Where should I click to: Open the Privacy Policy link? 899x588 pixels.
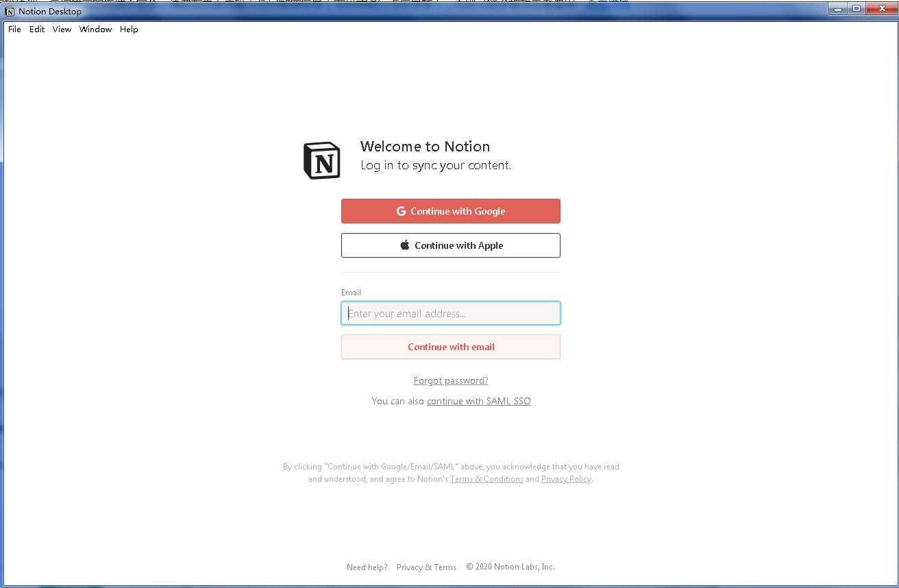[x=566, y=479]
